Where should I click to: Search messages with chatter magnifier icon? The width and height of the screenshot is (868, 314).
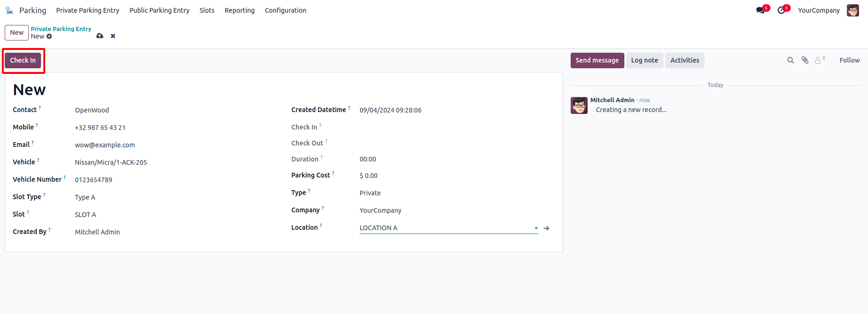(790, 60)
